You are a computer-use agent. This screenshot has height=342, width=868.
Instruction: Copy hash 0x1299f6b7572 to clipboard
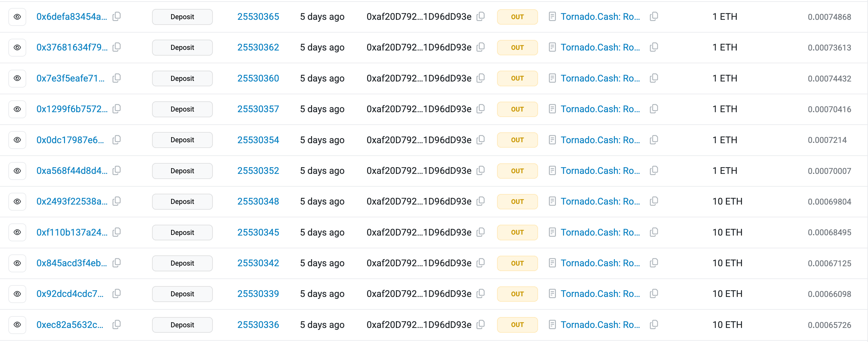point(117,109)
